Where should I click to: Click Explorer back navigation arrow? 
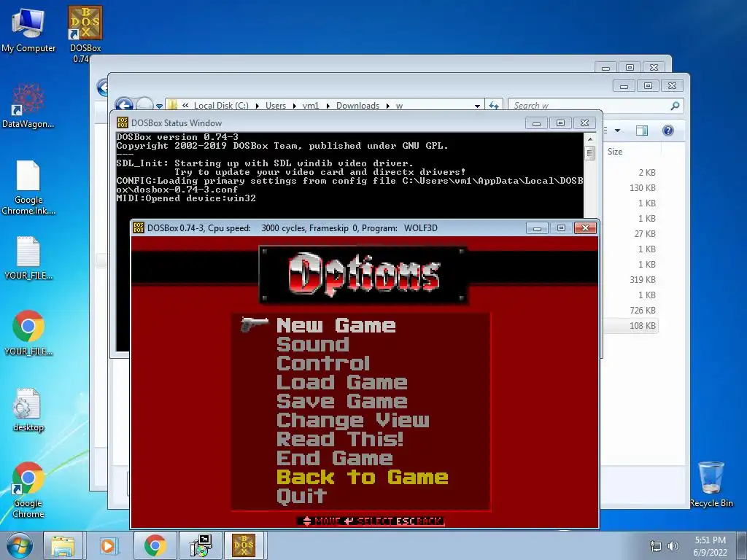pos(124,104)
